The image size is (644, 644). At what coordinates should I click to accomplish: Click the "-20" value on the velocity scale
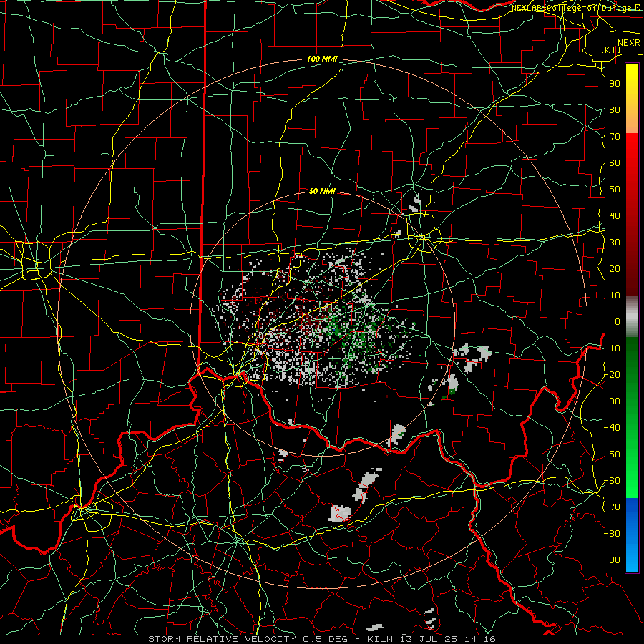(x=612, y=374)
